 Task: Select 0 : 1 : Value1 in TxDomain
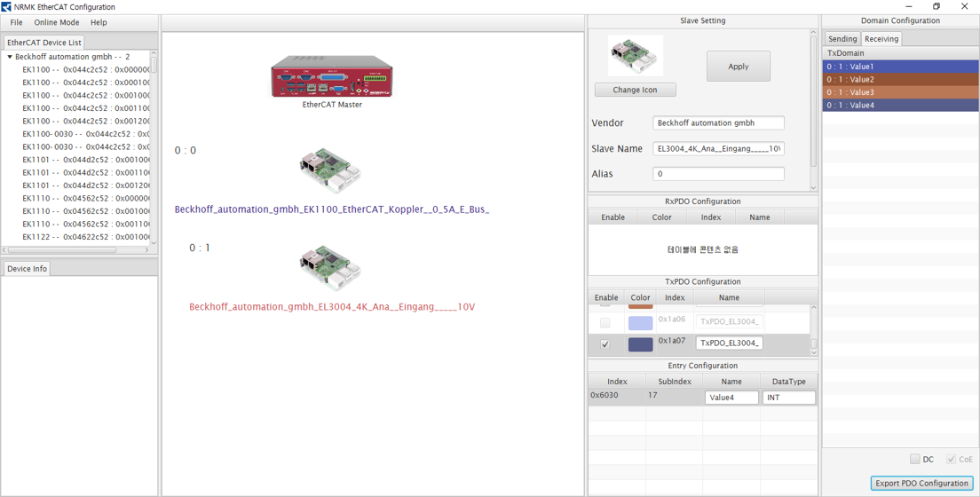(x=900, y=67)
